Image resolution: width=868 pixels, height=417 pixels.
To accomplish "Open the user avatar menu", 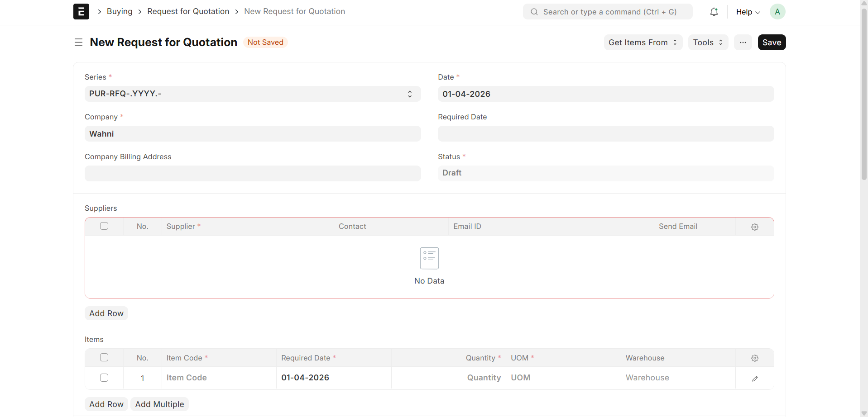I will click(x=777, y=12).
